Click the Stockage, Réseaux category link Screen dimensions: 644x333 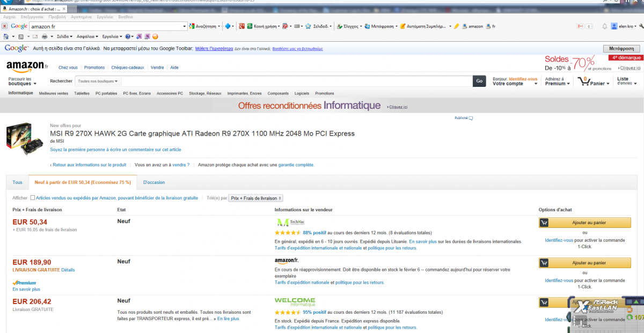coord(205,93)
